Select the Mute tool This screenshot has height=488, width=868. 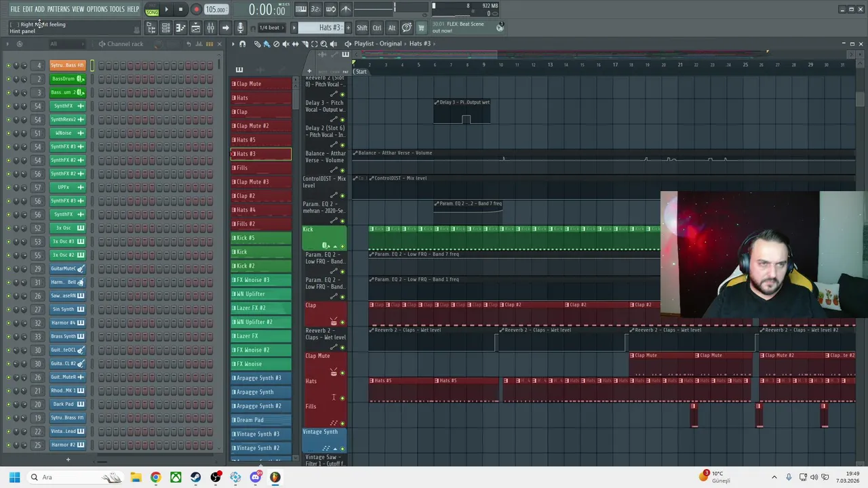point(285,44)
